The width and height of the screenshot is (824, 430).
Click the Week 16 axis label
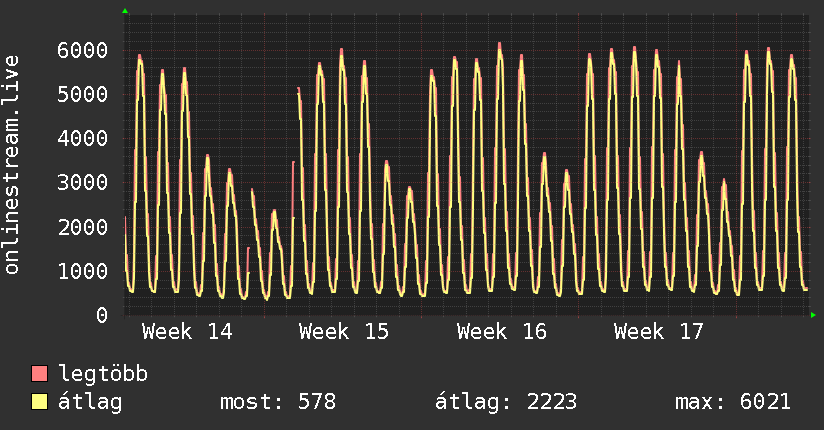502,332
